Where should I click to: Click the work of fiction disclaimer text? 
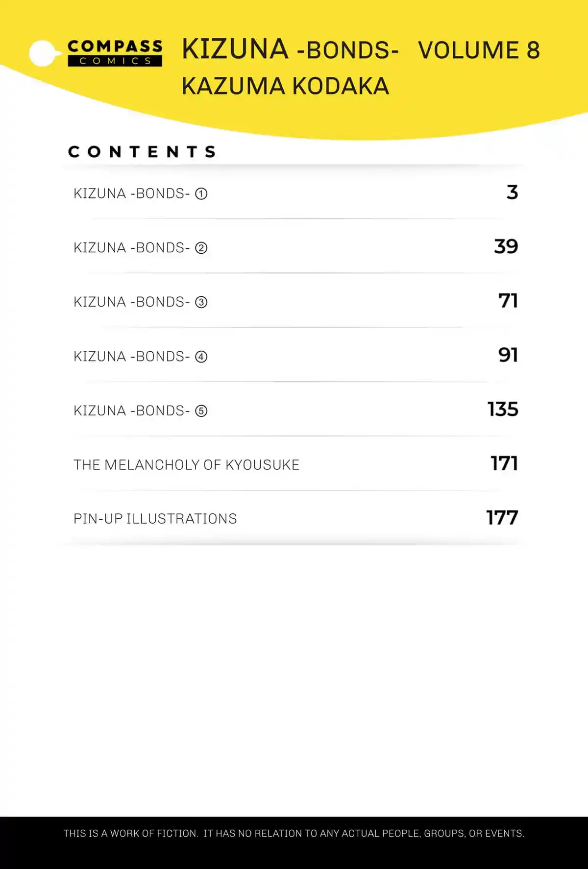pos(294,833)
